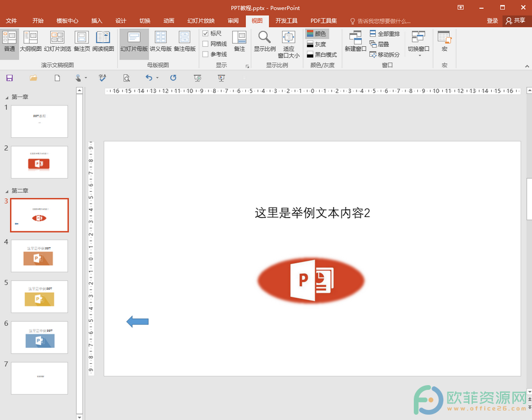Switch to the 审阅 Review tab
The image size is (532, 420).
coord(233,21)
